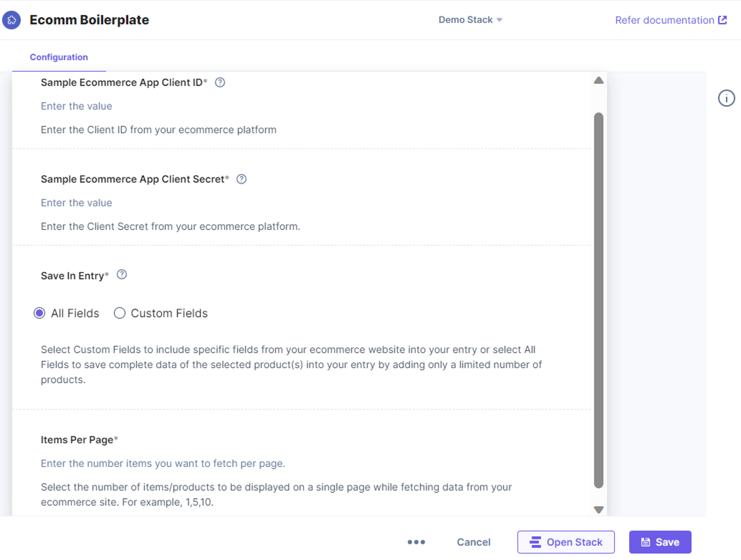This screenshot has height=560, width=741.
Task: Save the configuration with Save button
Action: pos(660,542)
